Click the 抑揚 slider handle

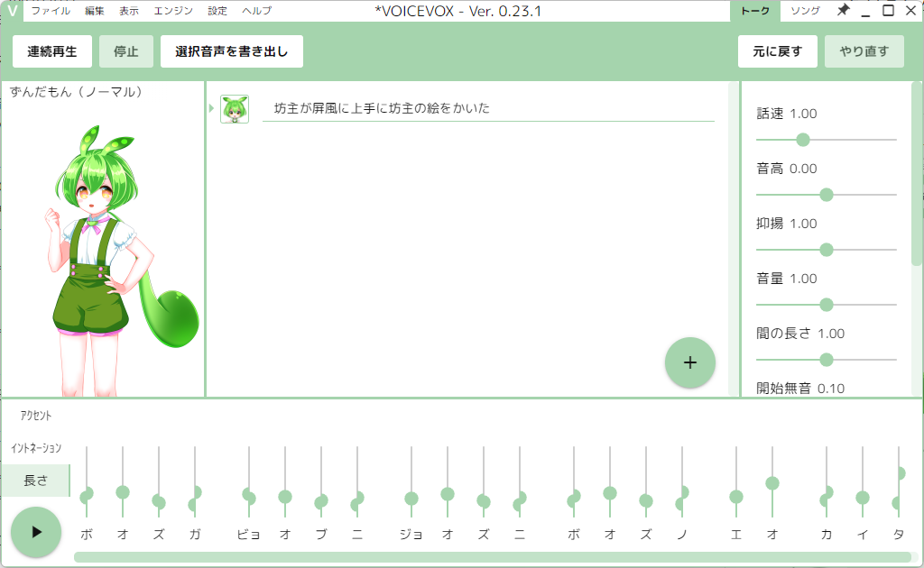coord(827,250)
